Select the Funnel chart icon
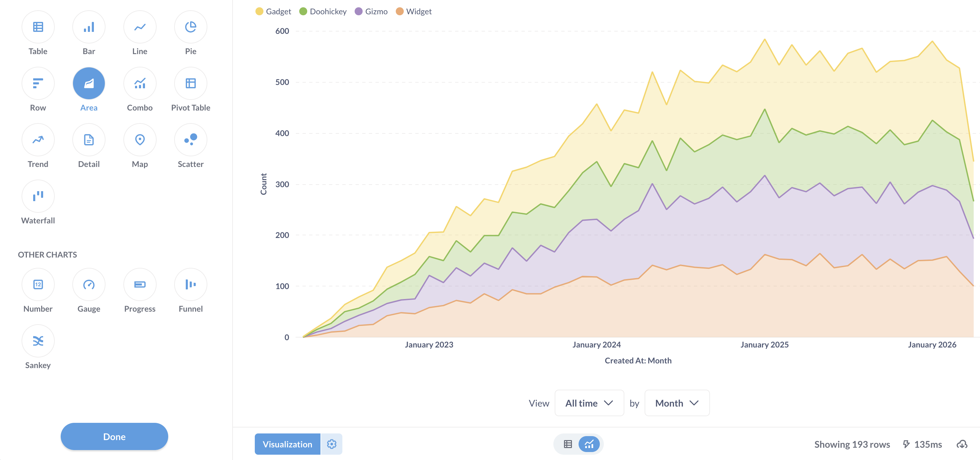The height and width of the screenshot is (460, 980). click(191, 284)
